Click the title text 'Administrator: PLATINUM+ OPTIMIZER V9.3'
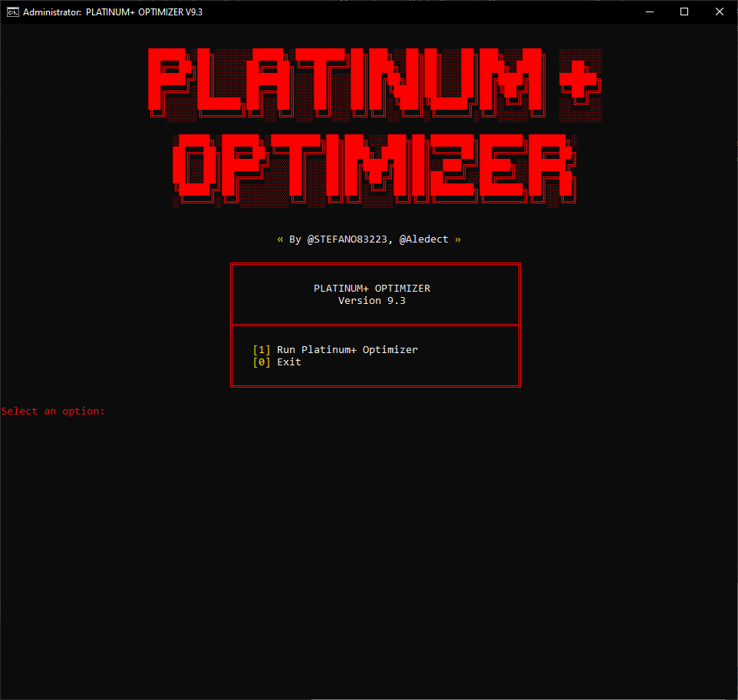 [x=113, y=12]
